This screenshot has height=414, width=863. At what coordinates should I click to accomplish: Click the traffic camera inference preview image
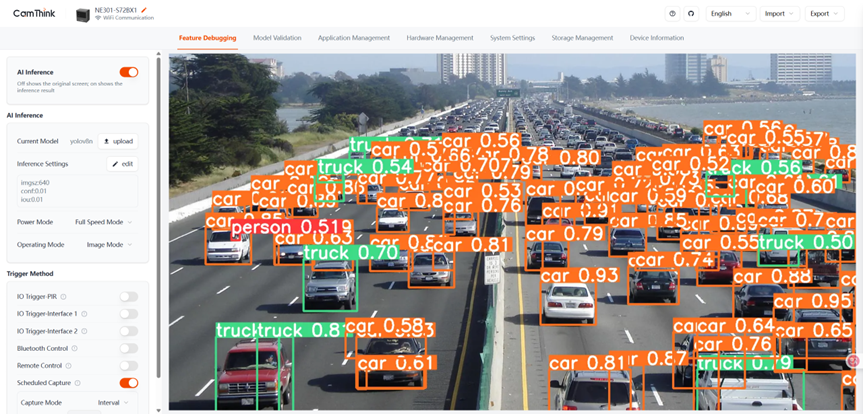pos(511,232)
